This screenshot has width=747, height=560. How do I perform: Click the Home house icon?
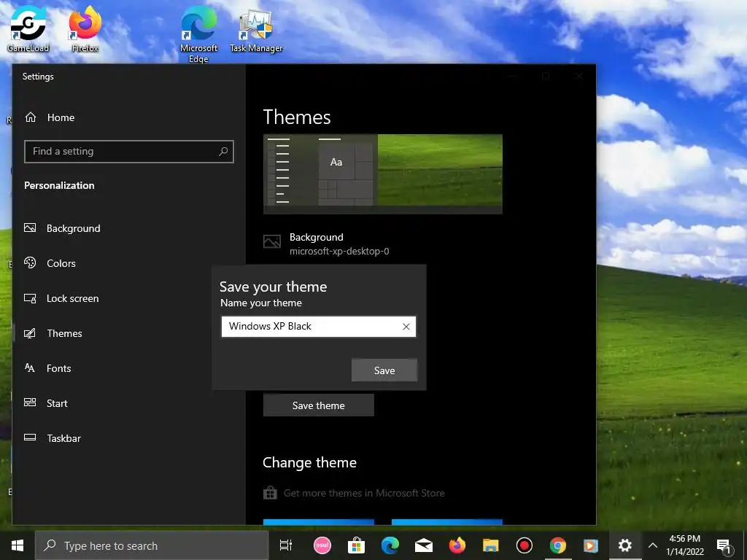coord(31,117)
